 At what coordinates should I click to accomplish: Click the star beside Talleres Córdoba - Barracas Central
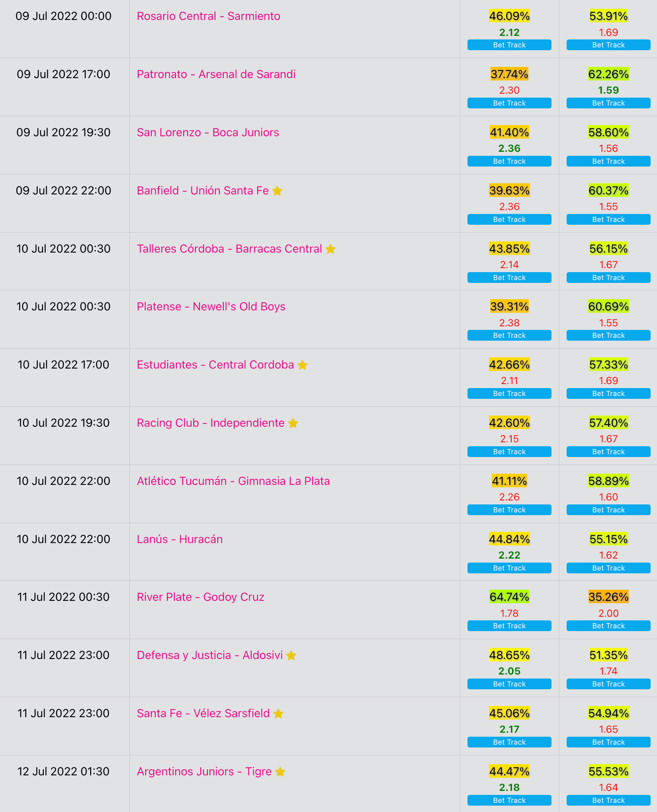[330, 249]
